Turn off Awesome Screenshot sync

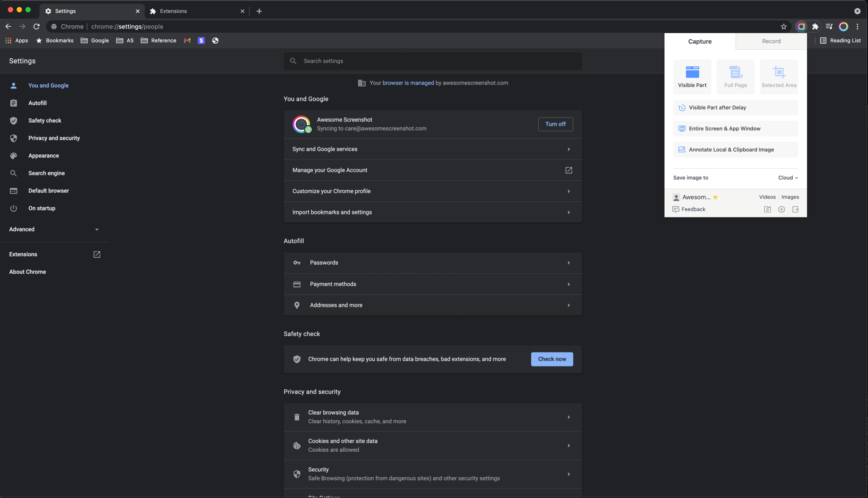coord(555,124)
